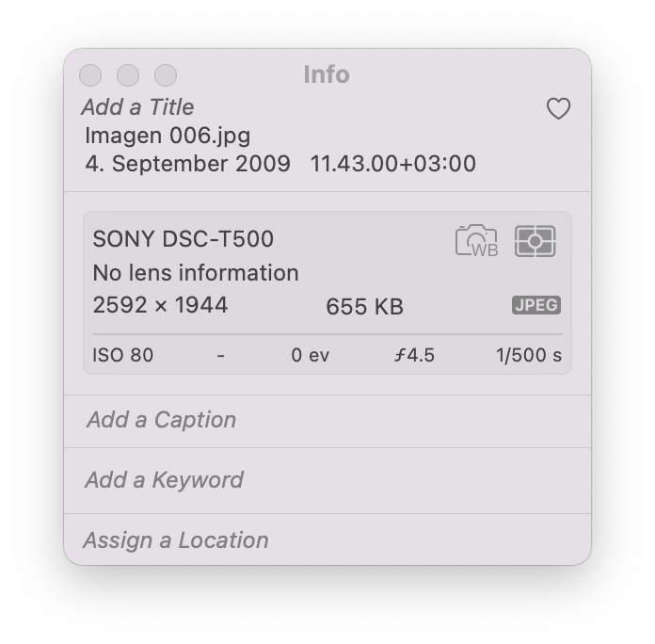Click the Assign a Location field
This screenshot has height=644, width=655.
click(176, 540)
